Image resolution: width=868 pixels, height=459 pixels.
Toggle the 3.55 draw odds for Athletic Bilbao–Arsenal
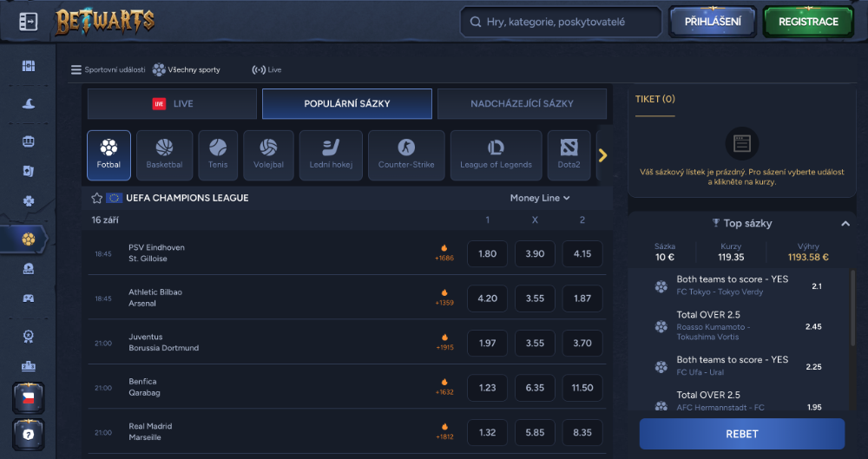[535, 298]
